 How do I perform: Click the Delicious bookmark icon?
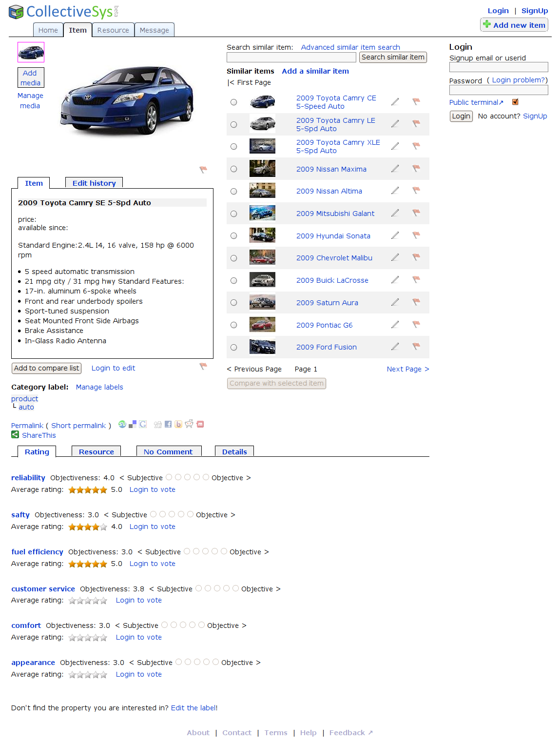click(x=133, y=424)
